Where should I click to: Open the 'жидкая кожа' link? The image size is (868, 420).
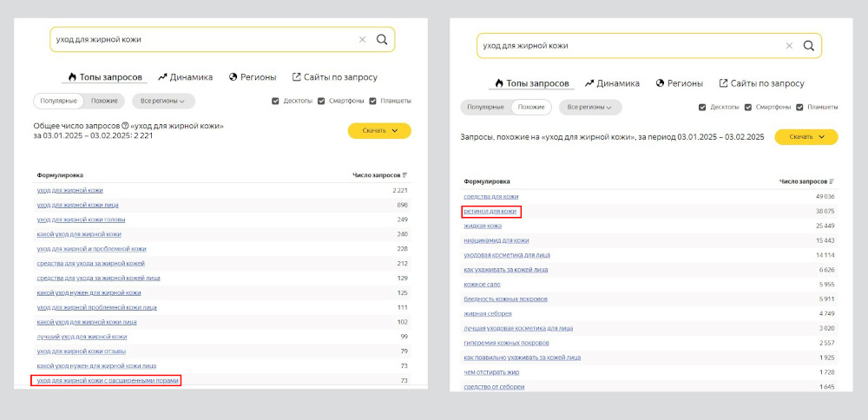pyautogui.click(x=483, y=226)
